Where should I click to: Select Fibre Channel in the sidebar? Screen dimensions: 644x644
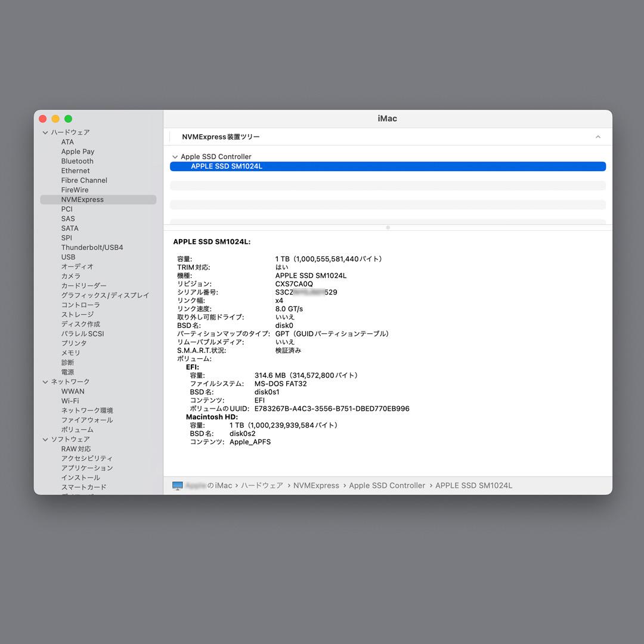(84, 180)
